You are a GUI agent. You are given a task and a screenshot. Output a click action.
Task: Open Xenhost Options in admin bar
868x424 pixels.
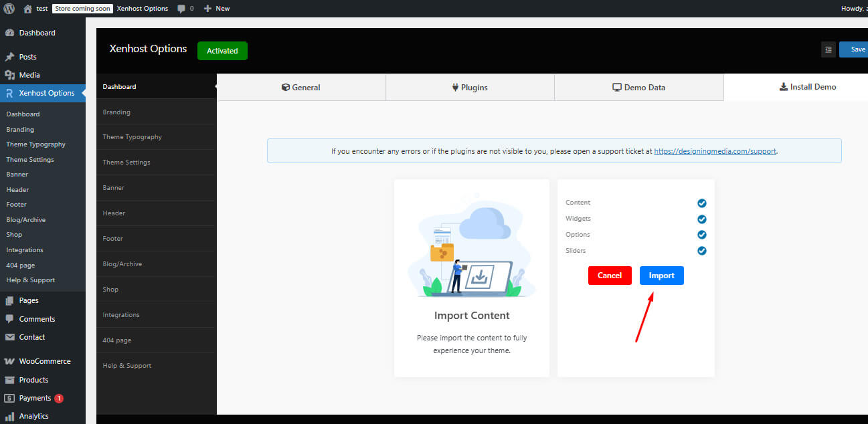(143, 9)
